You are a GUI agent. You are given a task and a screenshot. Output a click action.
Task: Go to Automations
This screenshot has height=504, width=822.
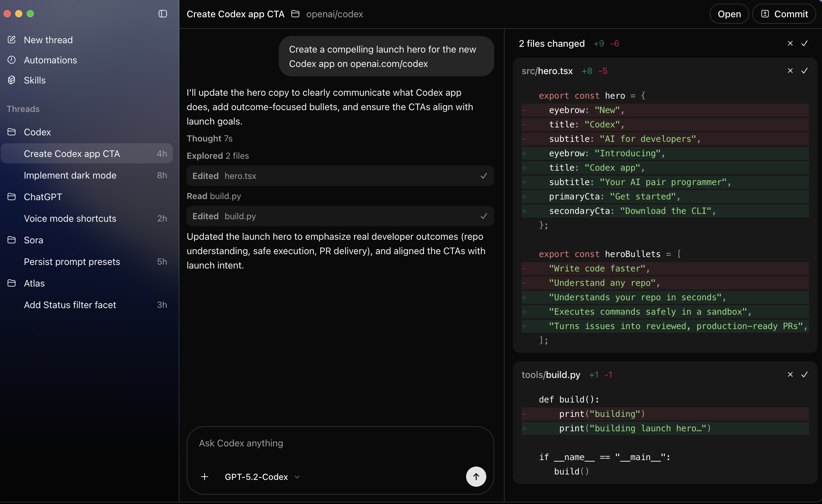coord(50,60)
